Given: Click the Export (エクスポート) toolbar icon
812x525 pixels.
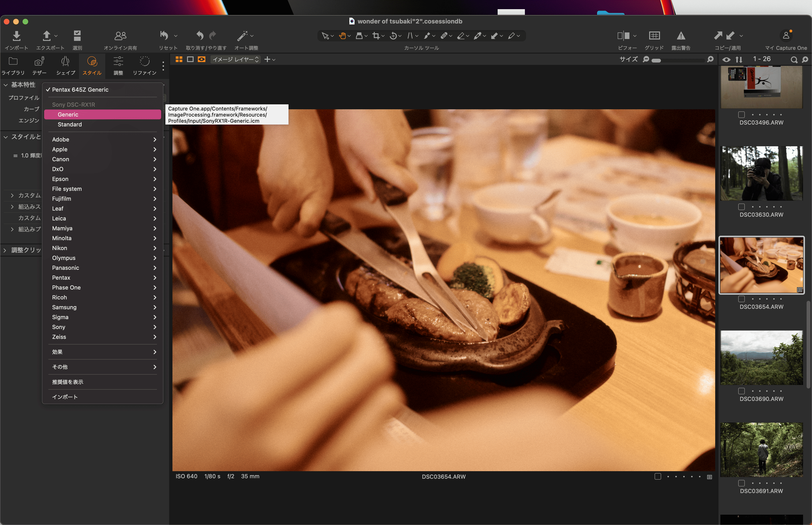Looking at the screenshot, I should 47,36.
